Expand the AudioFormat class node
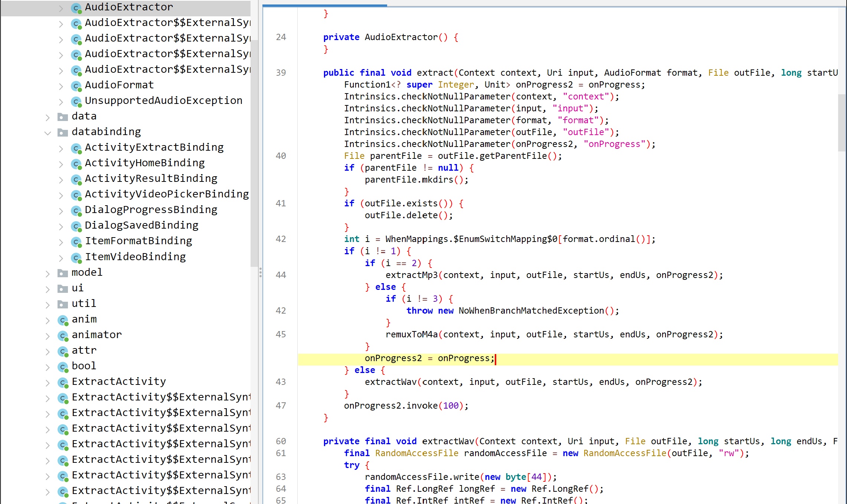Screen dimensions: 847x504 click(x=61, y=86)
